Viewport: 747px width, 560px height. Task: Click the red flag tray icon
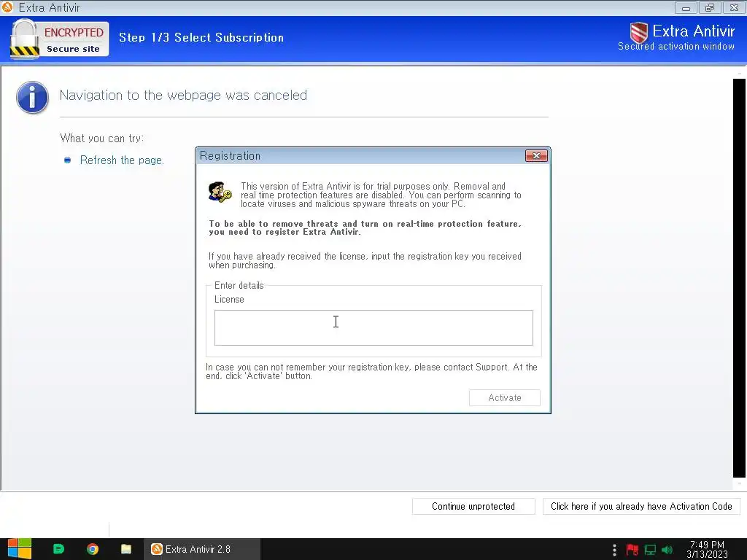[x=632, y=550]
